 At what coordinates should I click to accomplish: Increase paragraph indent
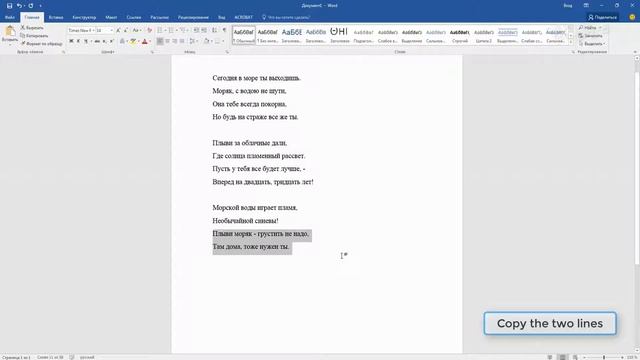pos(204,30)
